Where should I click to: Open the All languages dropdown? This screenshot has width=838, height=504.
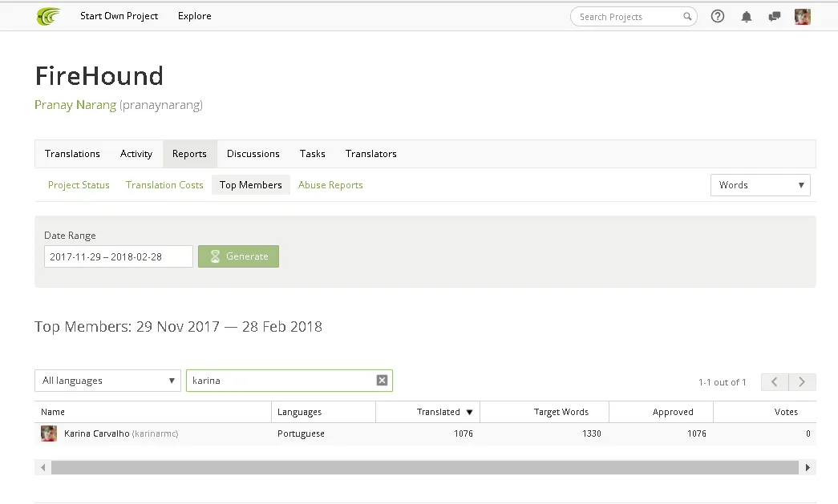point(108,381)
